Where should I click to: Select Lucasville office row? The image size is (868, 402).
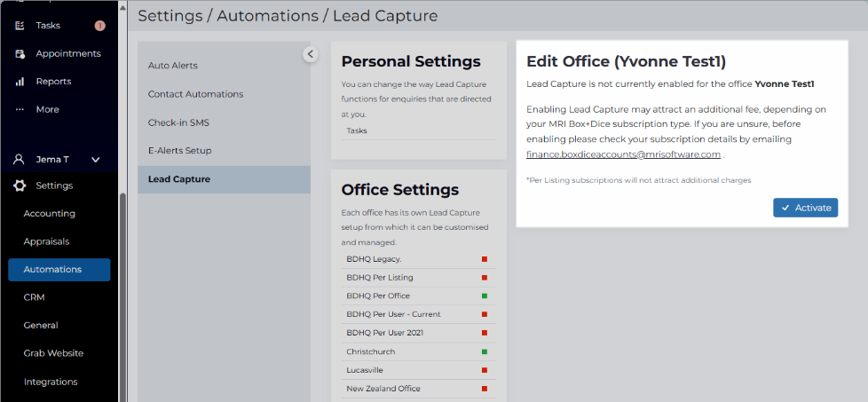tap(419, 370)
